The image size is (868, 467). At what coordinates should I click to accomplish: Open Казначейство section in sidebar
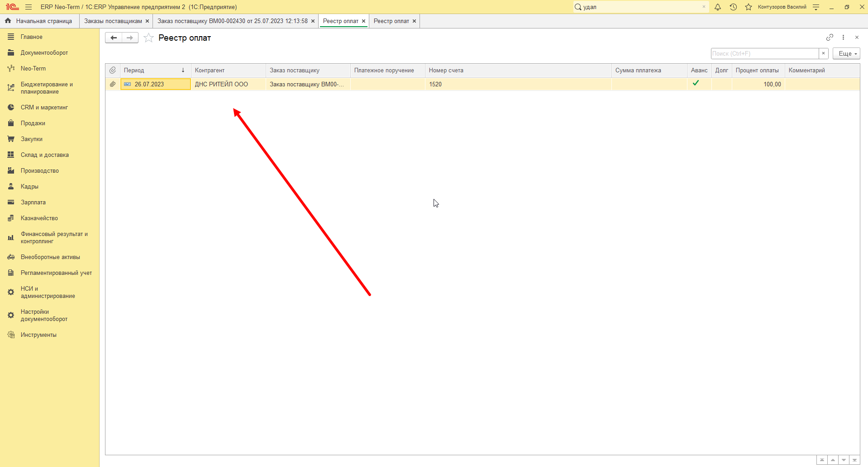[x=39, y=218]
